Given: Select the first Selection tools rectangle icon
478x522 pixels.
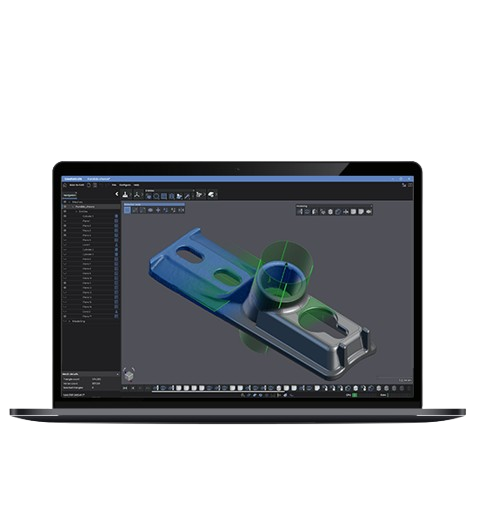Looking at the screenshot, I should pos(127,210).
